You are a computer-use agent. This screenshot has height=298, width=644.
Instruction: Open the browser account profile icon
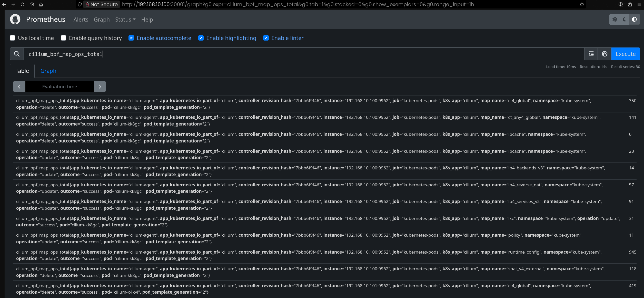[x=621, y=4]
